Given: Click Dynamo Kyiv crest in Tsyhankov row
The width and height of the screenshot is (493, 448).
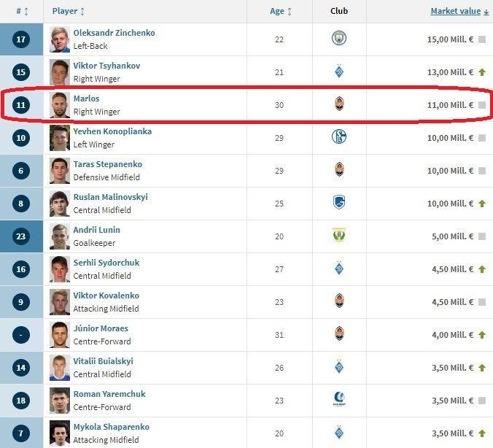Looking at the screenshot, I should (x=339, y=72).
